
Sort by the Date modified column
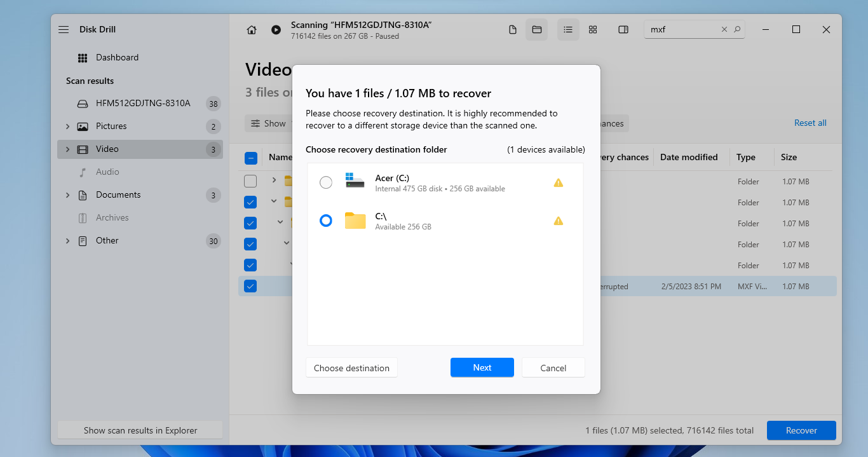(689, 158)
